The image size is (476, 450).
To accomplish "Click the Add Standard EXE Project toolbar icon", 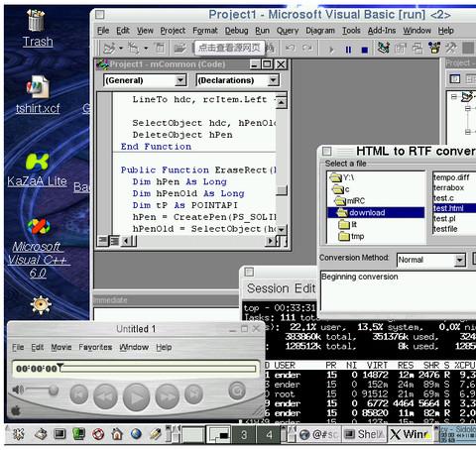I will [109, 49].
